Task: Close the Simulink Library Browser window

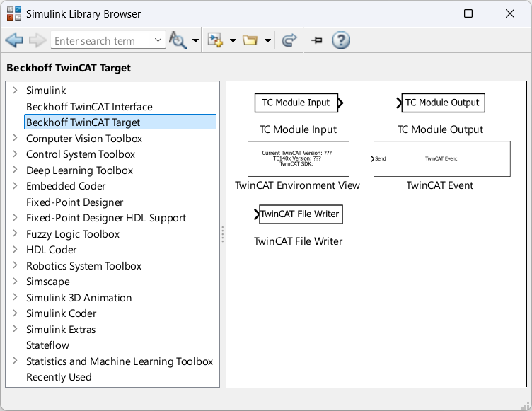Action: pos(510,13)
